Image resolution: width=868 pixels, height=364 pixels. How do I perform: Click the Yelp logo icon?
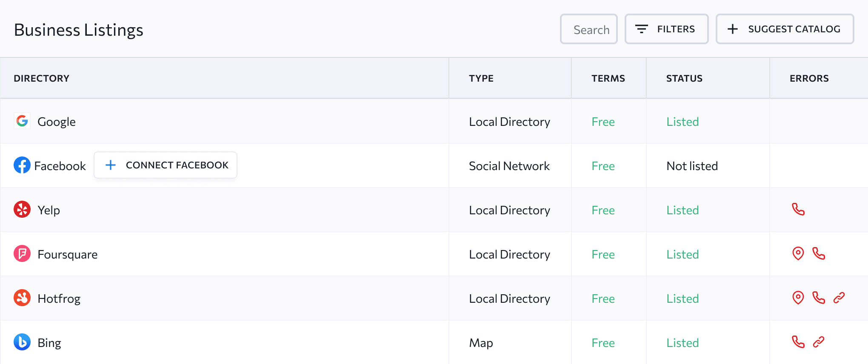(22, 210)
